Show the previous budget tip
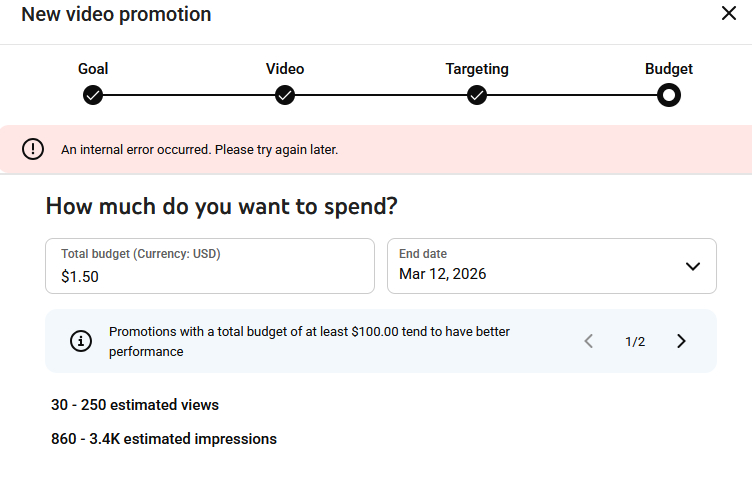Viewport: 752px width, 490px height. point(589,341)
